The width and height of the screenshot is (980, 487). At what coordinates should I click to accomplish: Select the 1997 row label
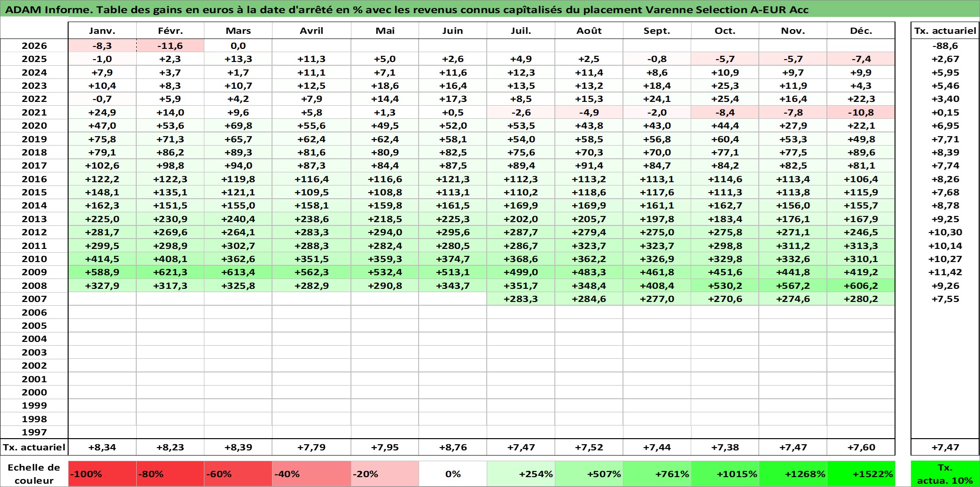point(34,432)
